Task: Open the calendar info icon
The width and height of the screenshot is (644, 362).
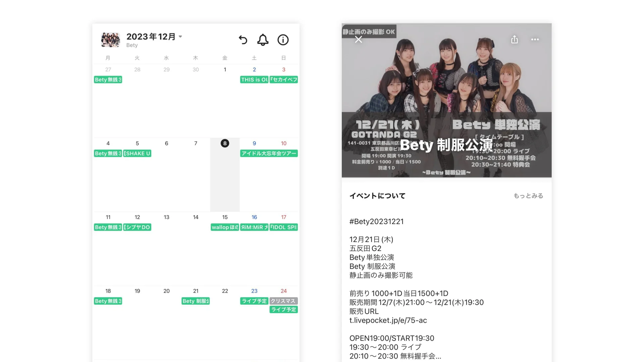Action: click(283, 40)
